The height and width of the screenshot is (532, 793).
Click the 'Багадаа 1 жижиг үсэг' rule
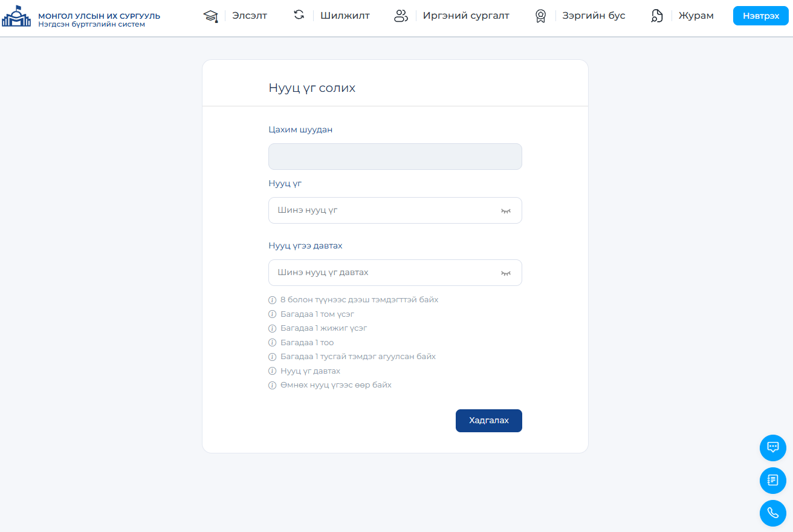pyautogui.click(x=324, y=328)
